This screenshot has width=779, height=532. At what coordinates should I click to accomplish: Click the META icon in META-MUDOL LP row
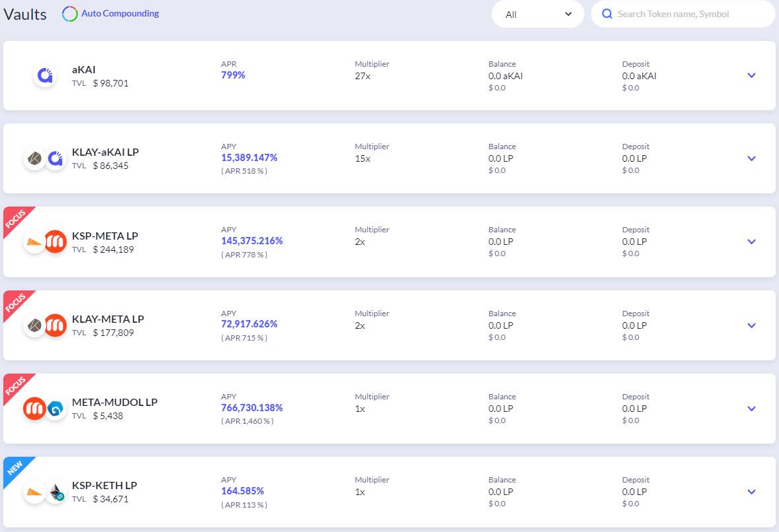tap(34, 409)
